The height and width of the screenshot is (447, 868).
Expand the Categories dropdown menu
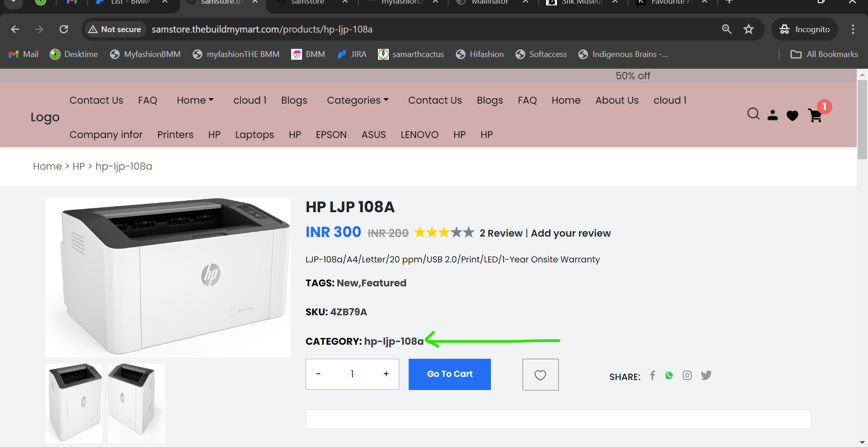coord(358,100)
